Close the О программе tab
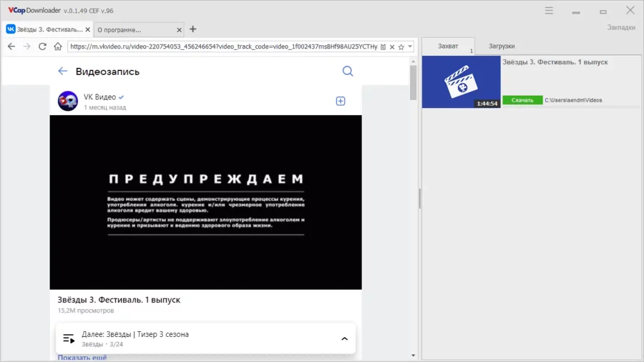 coord(179,30)
